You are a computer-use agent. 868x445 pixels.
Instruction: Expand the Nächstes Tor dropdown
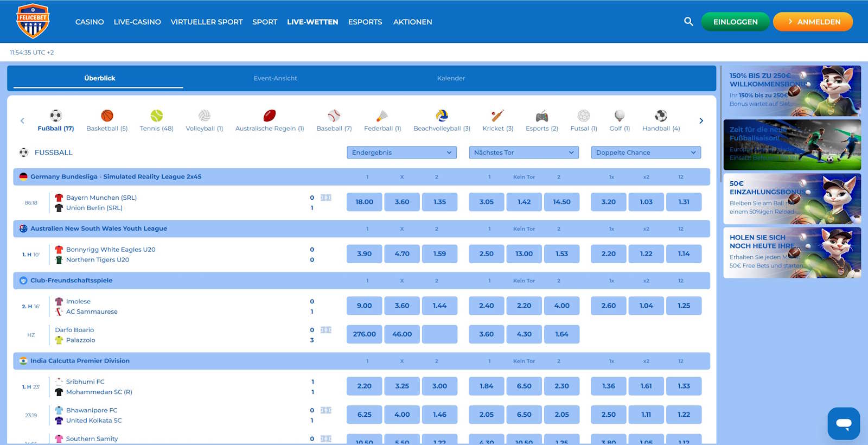(x=524, y=152)
